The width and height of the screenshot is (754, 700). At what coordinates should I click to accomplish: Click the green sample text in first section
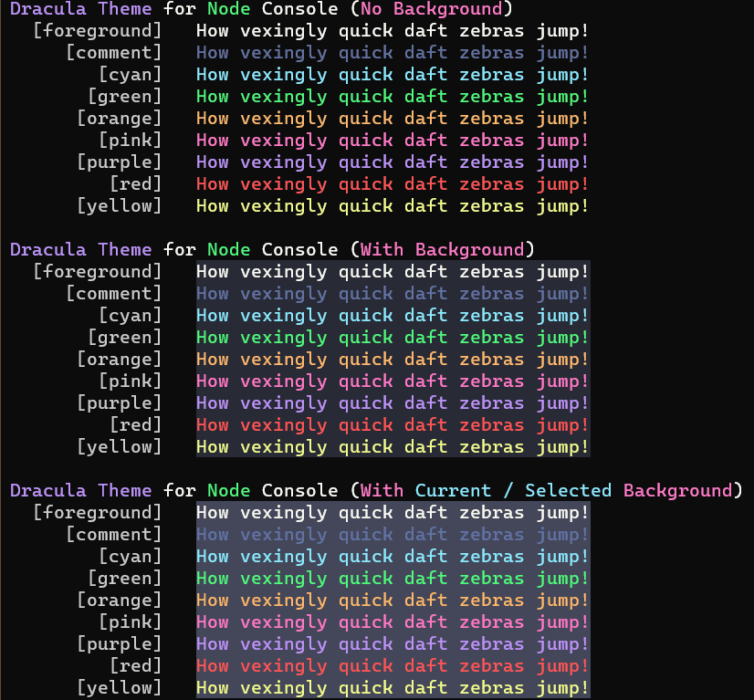393,97
